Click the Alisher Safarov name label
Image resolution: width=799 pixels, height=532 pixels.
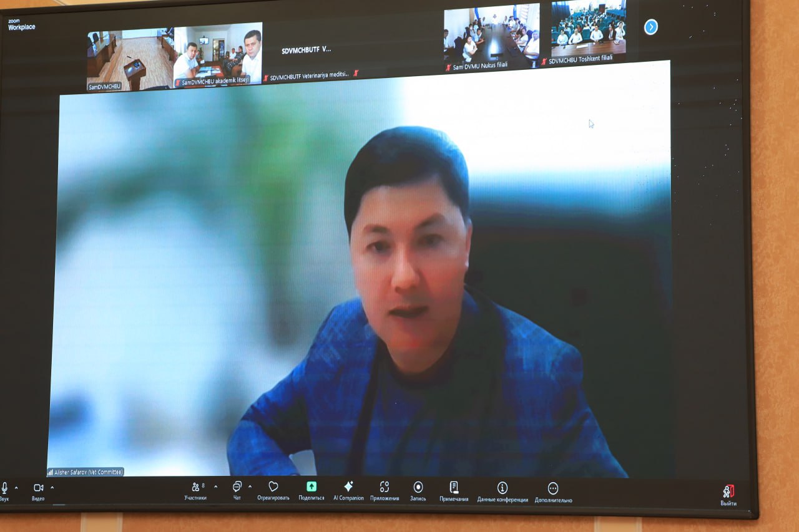[86, 472]
